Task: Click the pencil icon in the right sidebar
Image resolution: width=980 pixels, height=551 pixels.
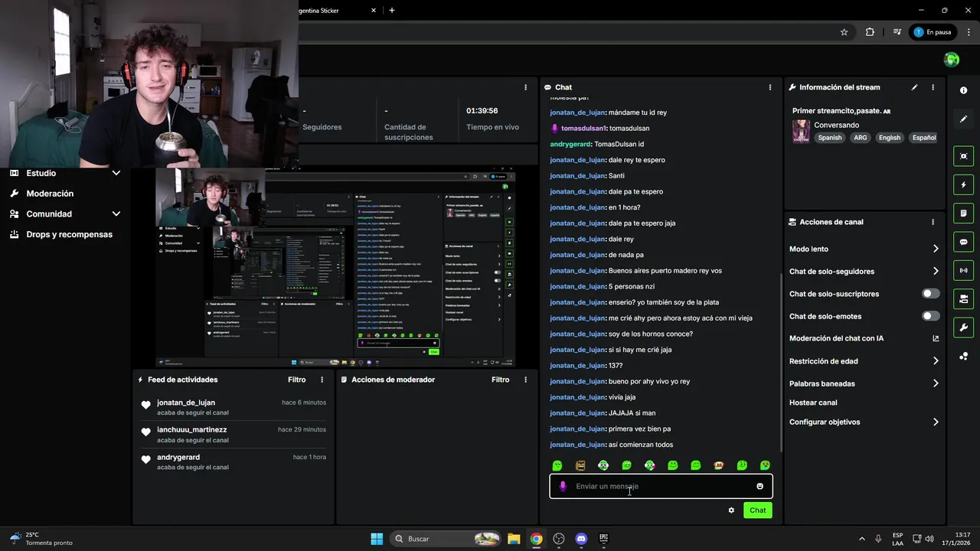Action: tap(963, 119)
